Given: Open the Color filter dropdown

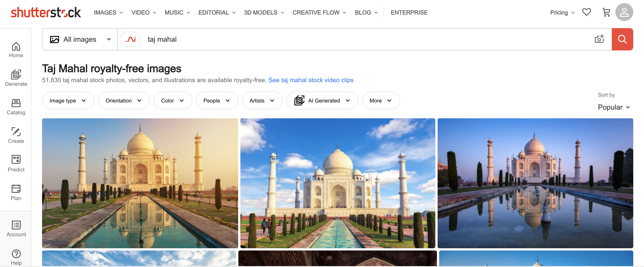Looking at the screenshot, I should (x=173, y=100).
